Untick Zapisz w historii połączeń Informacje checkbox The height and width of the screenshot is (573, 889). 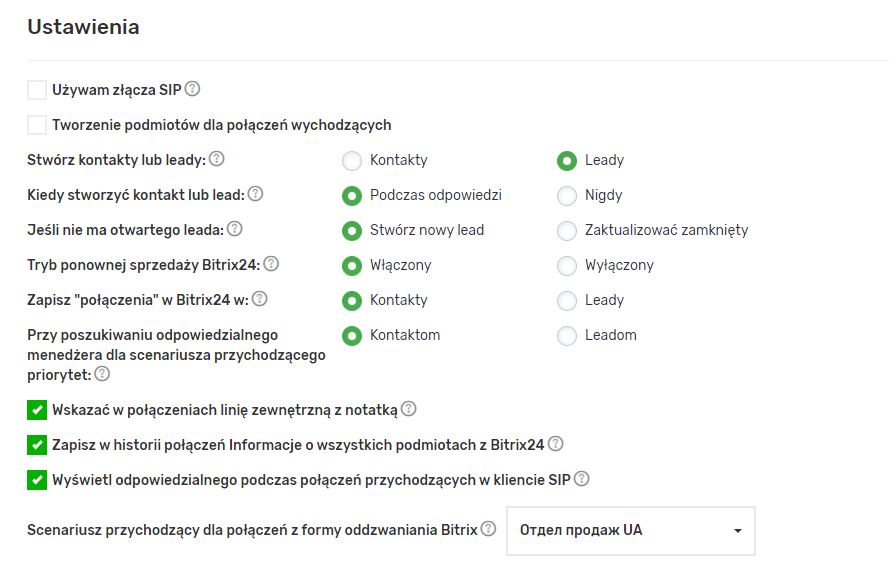pos(37,445)
